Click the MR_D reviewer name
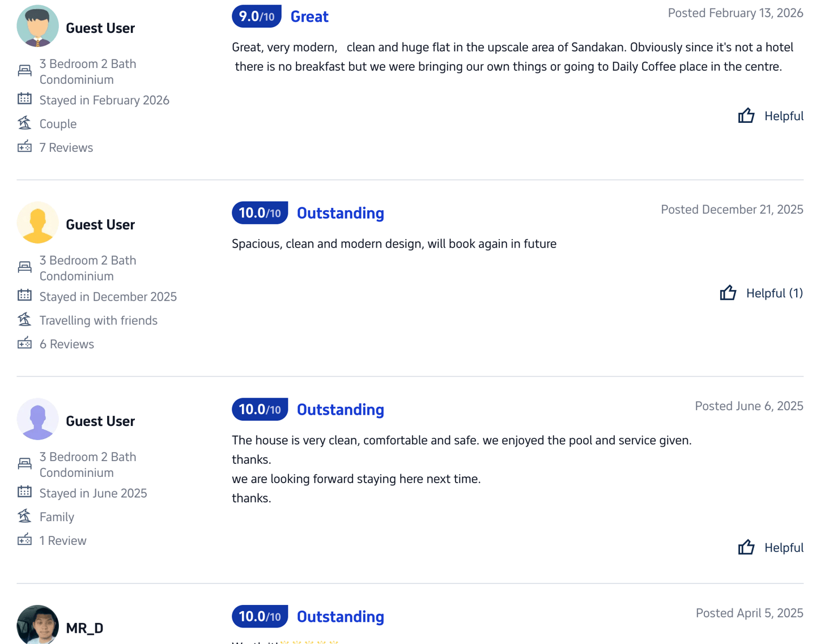Viewport: 816px width, 644px height. click(84, 628)
